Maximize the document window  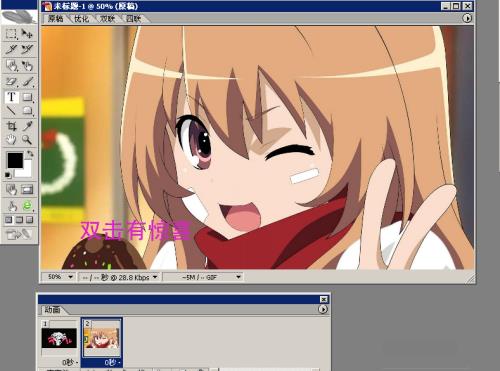[x=456, y=6]
